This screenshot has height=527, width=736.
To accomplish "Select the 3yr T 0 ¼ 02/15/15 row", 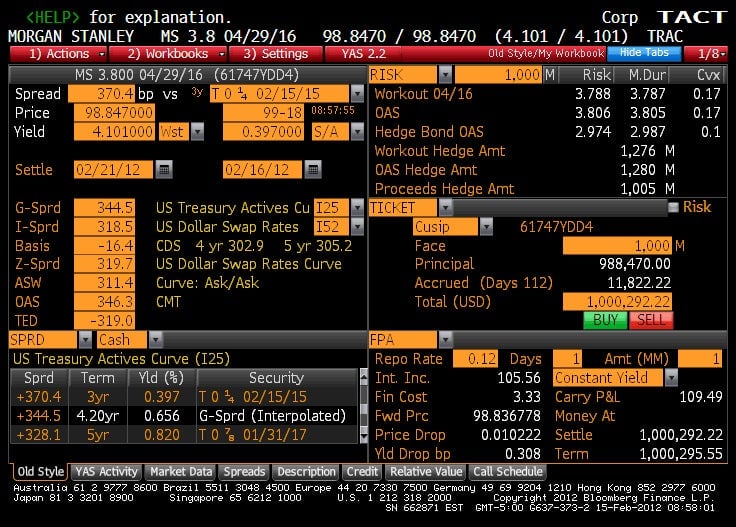I will (x=184, y=397).
